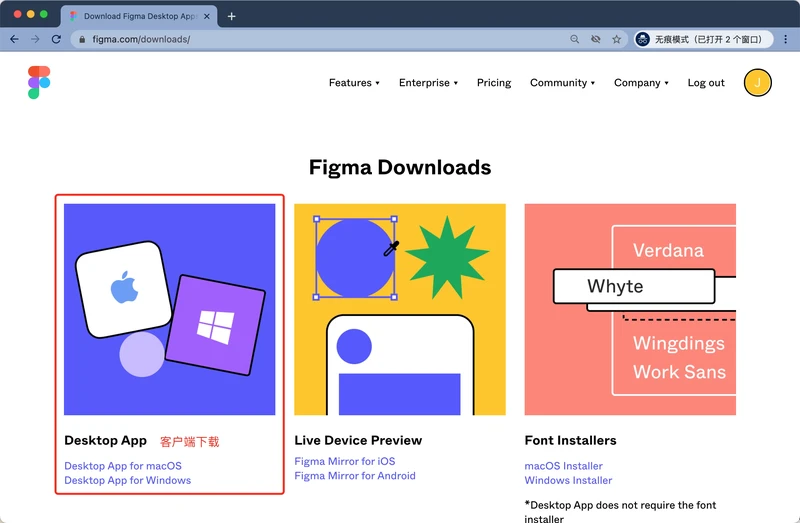The image size is (800, 523).
Task: Click the yellow minimize window button
Action: click(31, 14)
